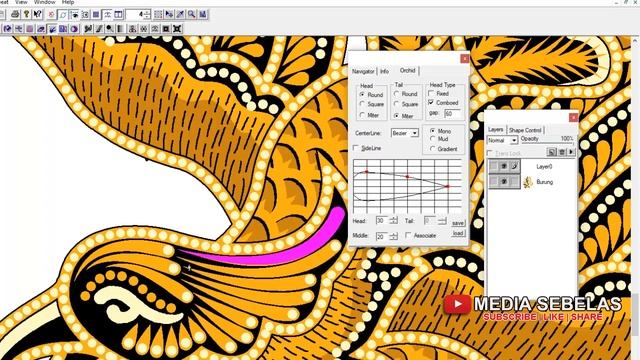Click the black square frame icon
The height and width of the screenshot is (360, 640).
(x=166, y=29)
